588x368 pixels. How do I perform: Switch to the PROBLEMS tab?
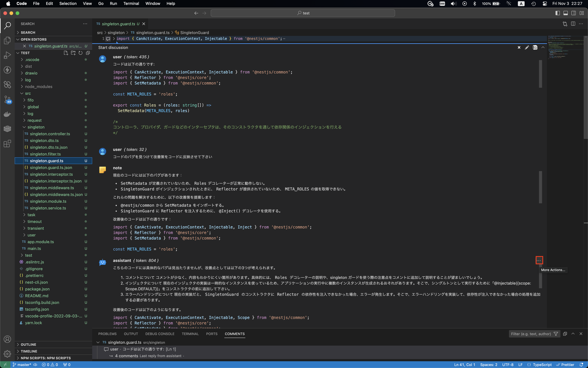(x=107, y=334)
